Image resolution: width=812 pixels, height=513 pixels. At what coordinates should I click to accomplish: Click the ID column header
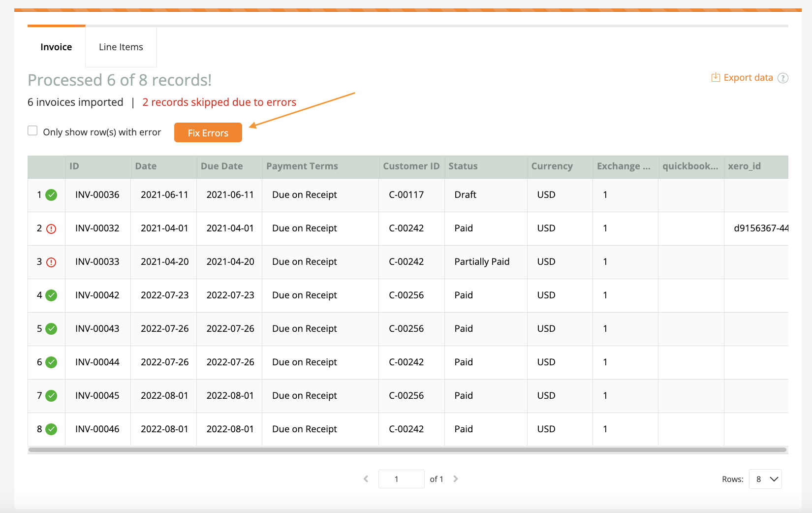point(98,166)
